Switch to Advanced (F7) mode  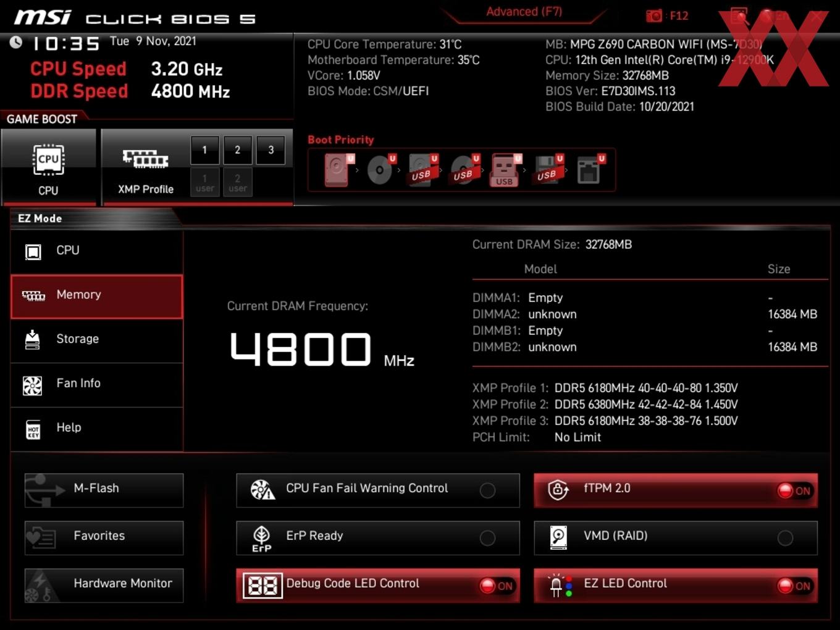524,12
